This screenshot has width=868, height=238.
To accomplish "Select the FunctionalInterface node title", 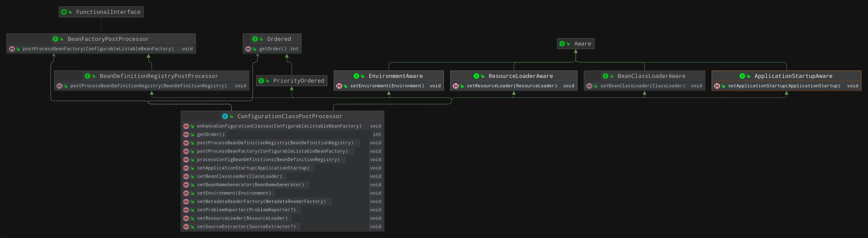I will click(108, 12).
